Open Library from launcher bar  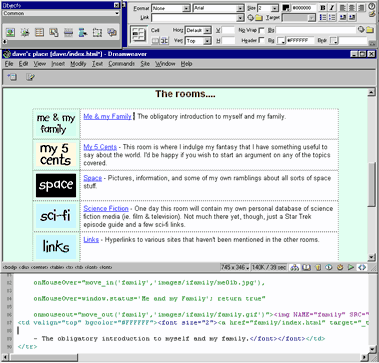[306, 267]
